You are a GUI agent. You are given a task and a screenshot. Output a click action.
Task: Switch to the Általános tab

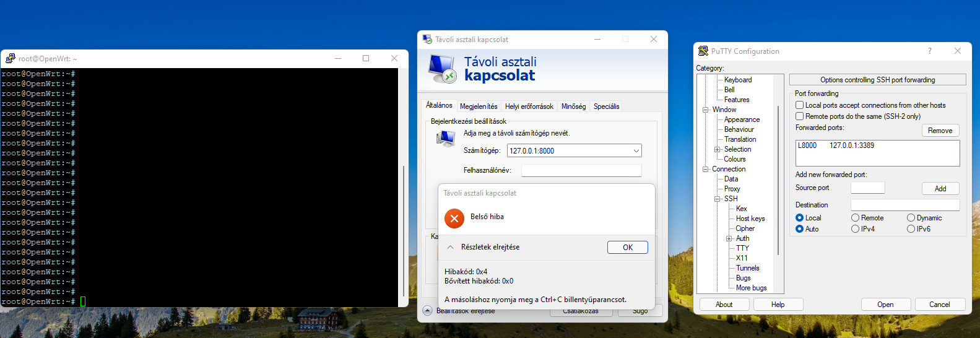(x=439, y=105)
